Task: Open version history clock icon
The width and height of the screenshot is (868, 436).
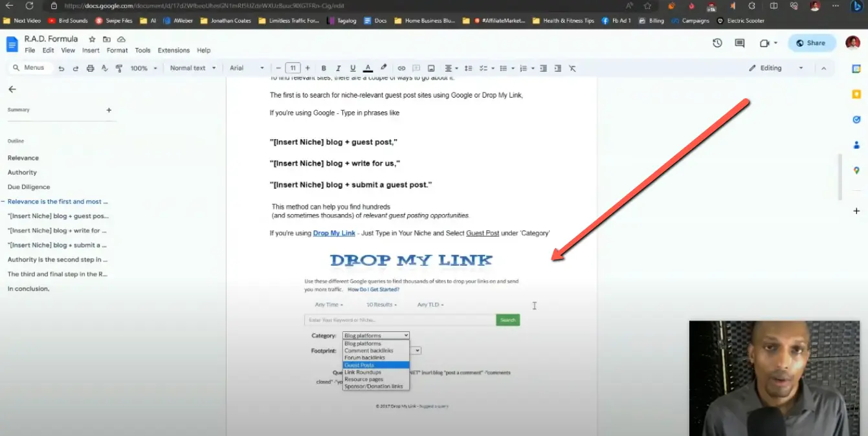Action: click(717, 43)
